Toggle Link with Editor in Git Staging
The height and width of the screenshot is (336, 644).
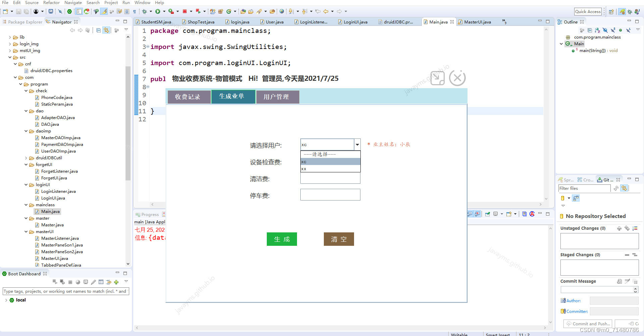coord(624,188)
